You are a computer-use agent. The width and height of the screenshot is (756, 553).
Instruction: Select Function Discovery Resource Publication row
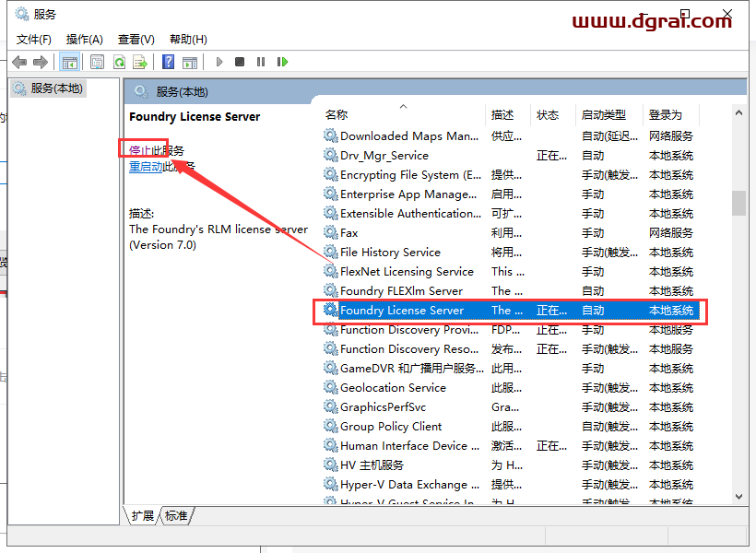point(511,349)
